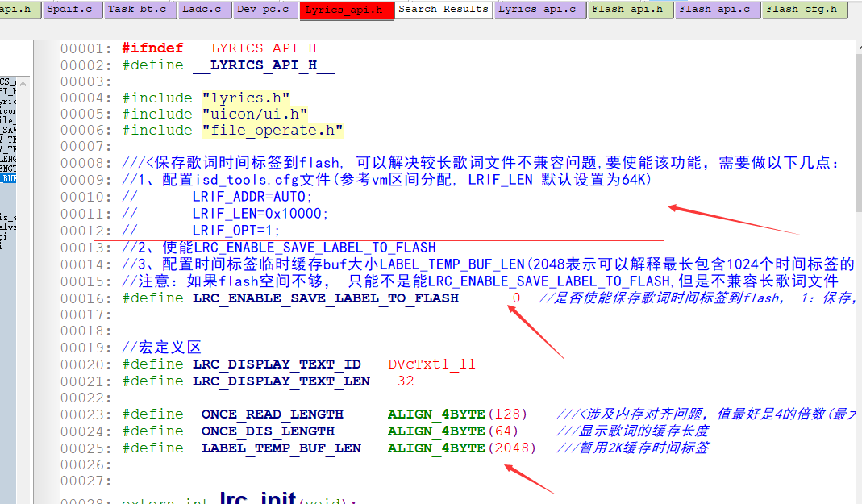Click ALIGN_4BYTE(64) on the ONCE_DIS_LENGTH line

453,431
